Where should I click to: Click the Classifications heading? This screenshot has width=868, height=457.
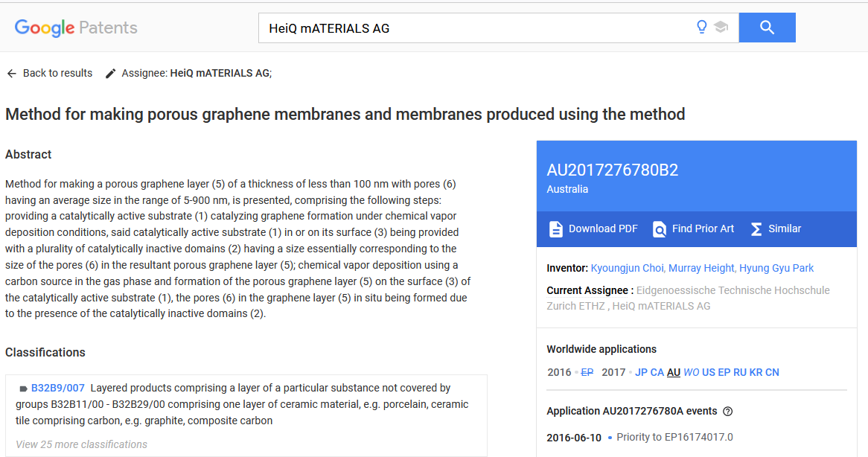click(45, 353)
